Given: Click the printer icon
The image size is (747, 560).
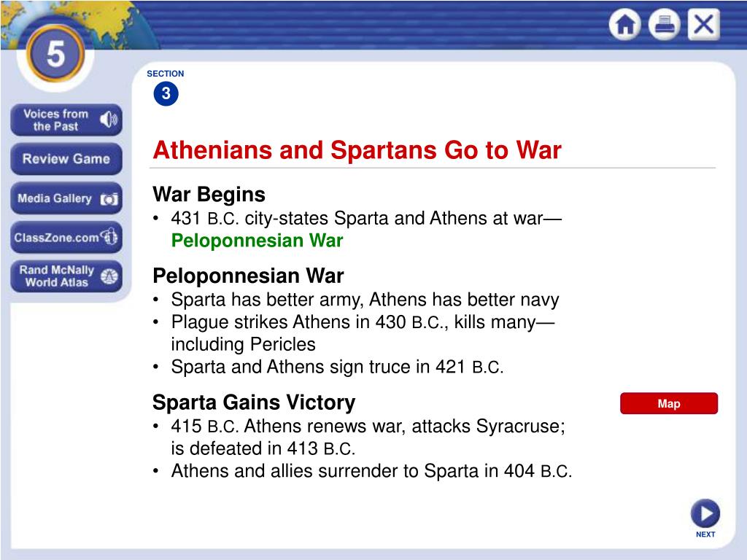Looking at the screenshot, I should [664, 24].
